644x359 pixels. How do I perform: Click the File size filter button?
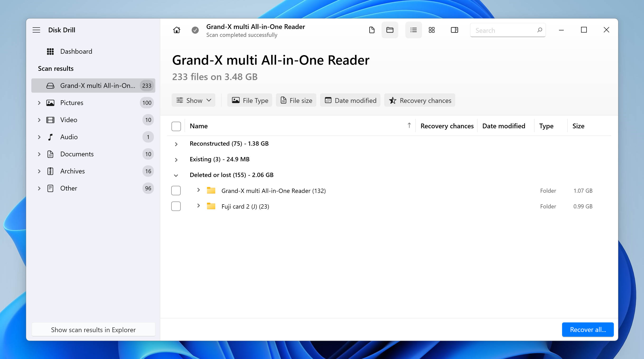point(296,100)
